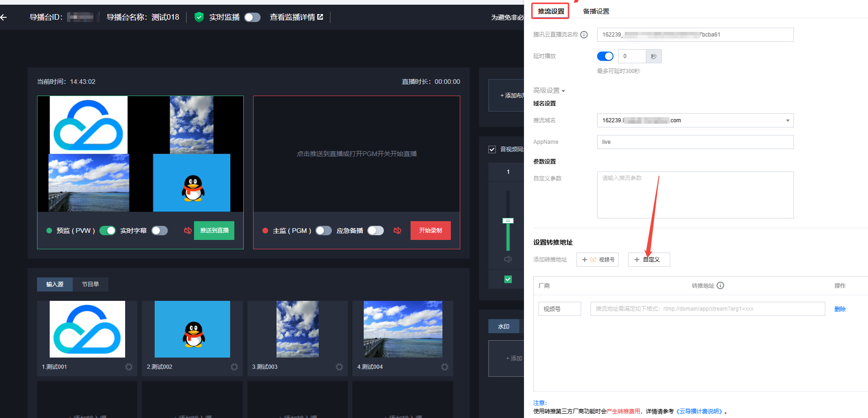Image resolution: width=868 pixels, height=418 pixels.
Task: Click the PVW preview video window
Action: pos(140,154)
